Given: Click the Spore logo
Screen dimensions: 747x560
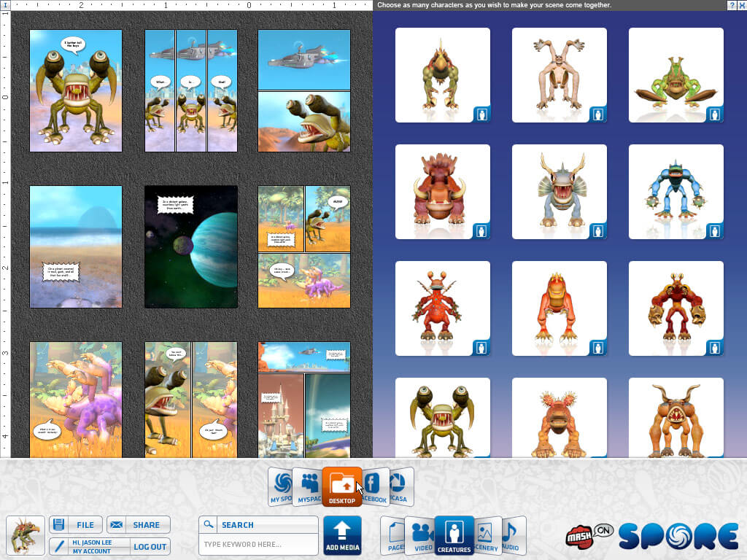Looking at the screenshot, I should (679, 536).
